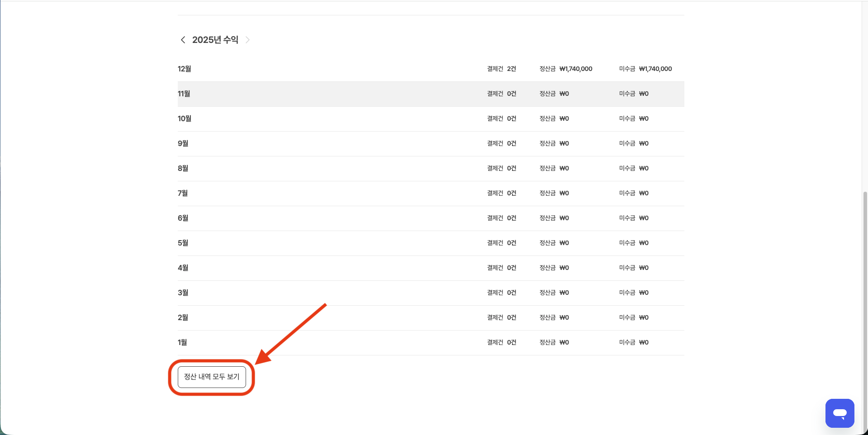Select the 9월 month row
Screen dimensions: 868x435
click(183, 143)
